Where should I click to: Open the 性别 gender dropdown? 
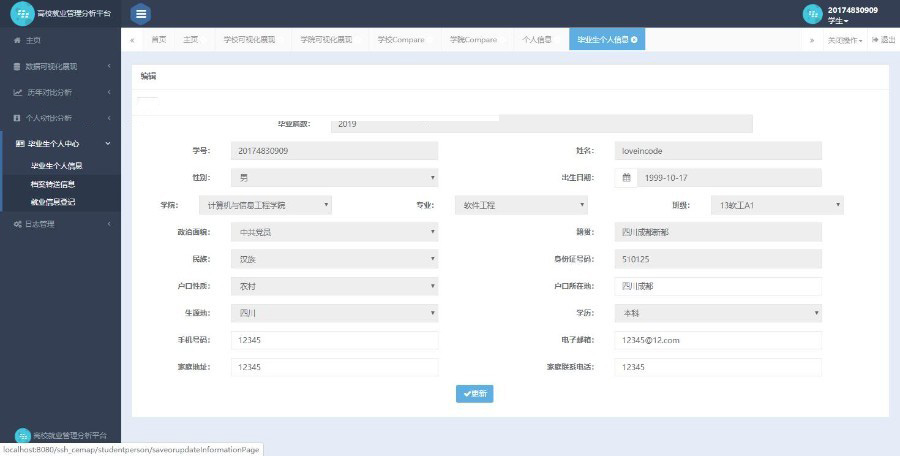coord(334,178)
